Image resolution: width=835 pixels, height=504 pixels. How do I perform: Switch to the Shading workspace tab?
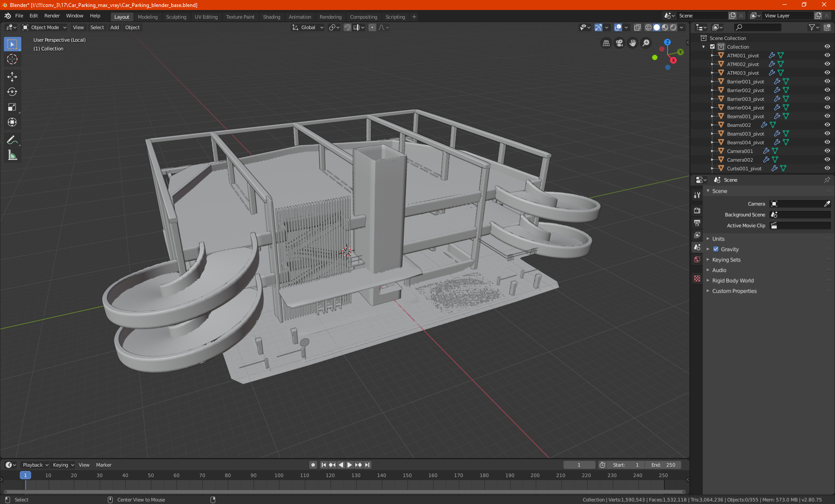pyautogui.click(x=271, y=17)
